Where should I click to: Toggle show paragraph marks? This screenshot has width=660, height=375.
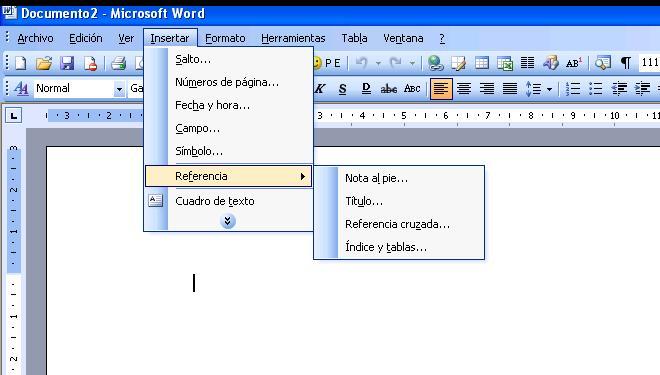[626, 63]
